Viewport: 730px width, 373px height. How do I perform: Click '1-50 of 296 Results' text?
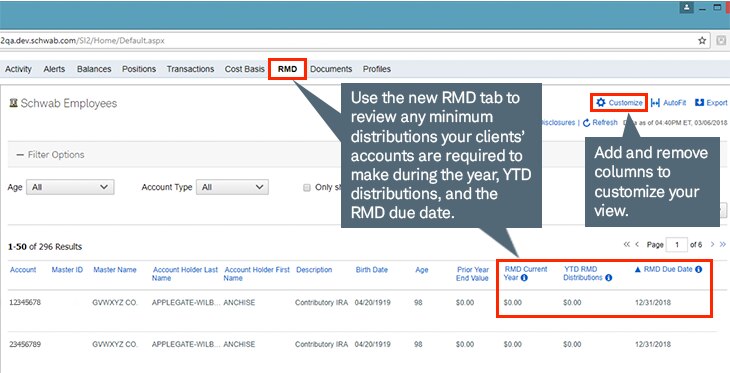[45, 247]
